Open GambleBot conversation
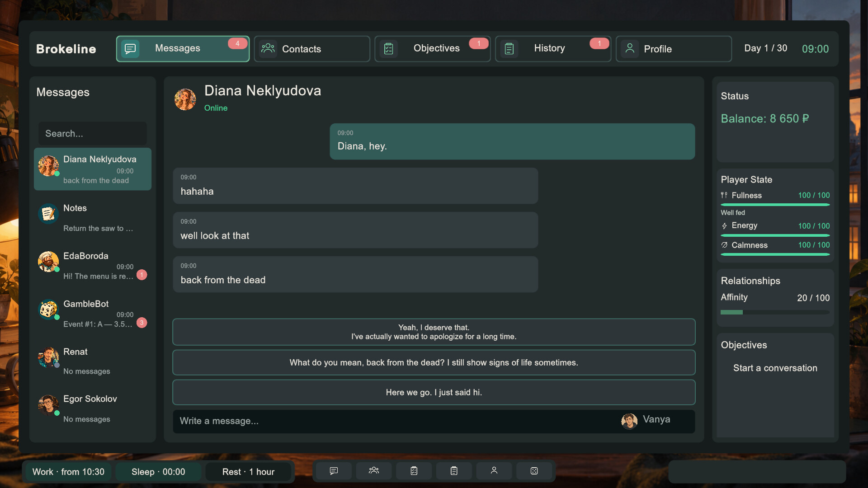This screenshot has height=488, width=868. click(x=93, y=314)
